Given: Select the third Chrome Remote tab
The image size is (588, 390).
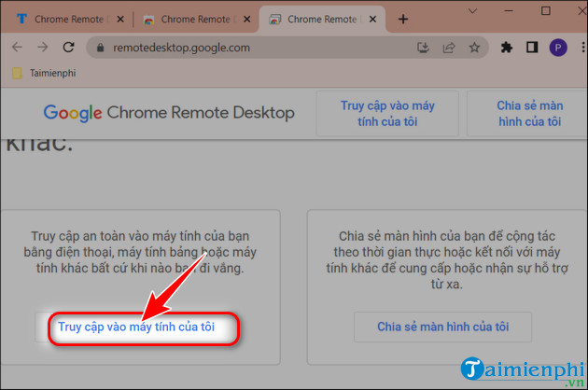Looking at the screenshot, I should pos(322,19).
